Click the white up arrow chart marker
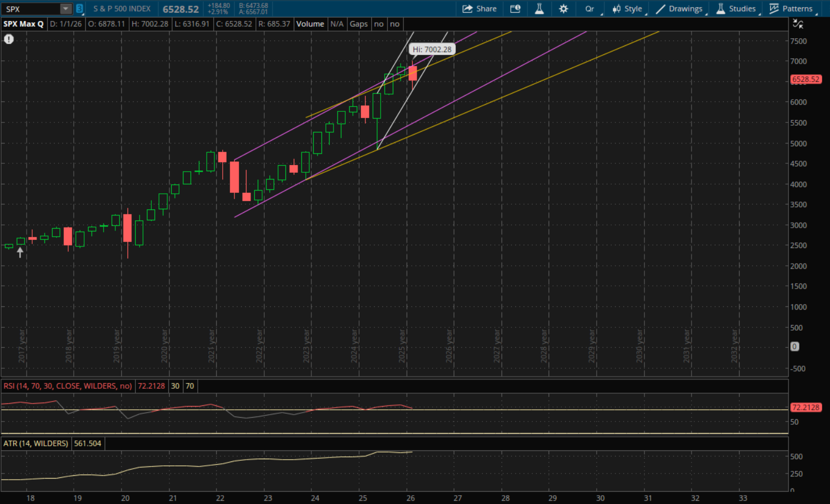The width and height of the screenshot is (830, 504). coord(21,253)
